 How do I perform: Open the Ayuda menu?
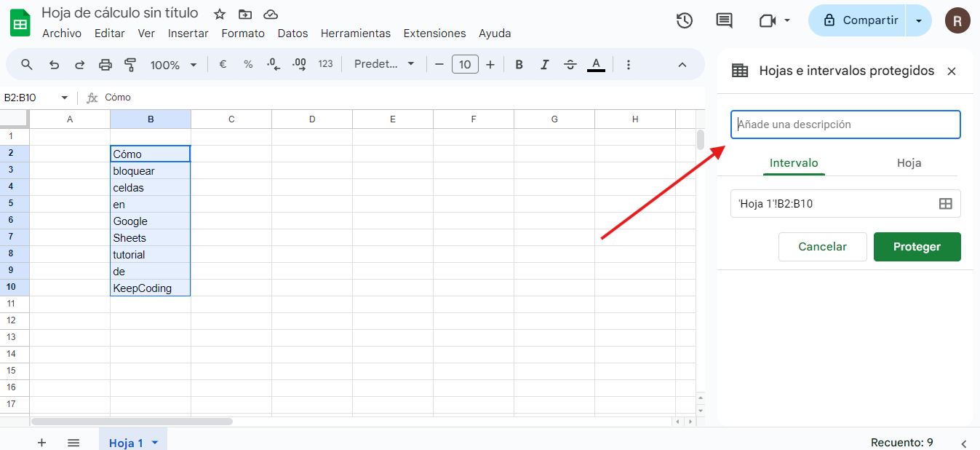pos(495,33)
